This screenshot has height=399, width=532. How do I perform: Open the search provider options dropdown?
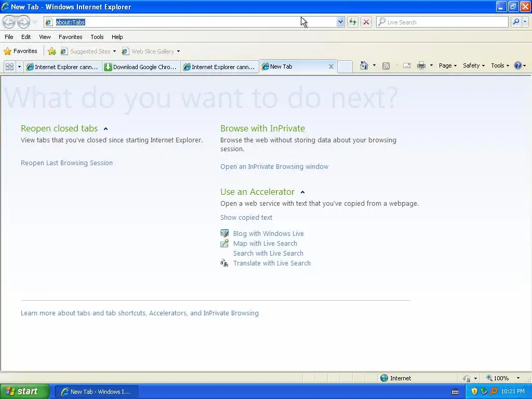(x=525, y=22)
